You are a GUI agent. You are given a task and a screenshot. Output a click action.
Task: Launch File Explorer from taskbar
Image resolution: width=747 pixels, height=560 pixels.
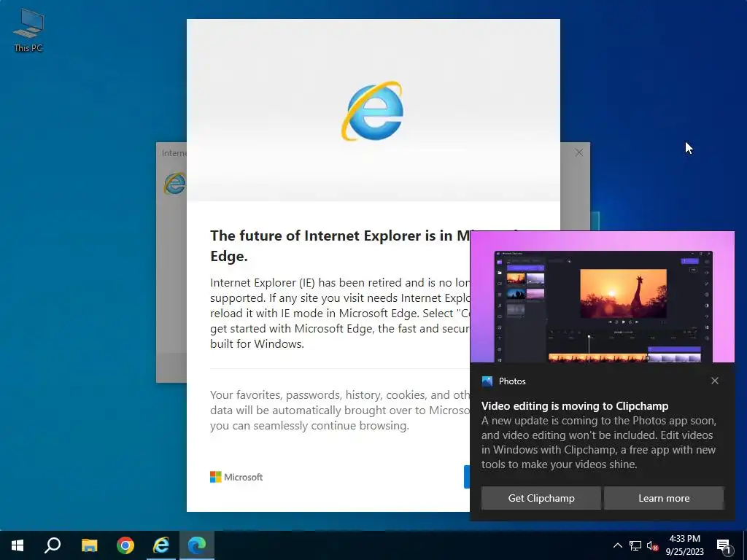click(x=89, y=545)
